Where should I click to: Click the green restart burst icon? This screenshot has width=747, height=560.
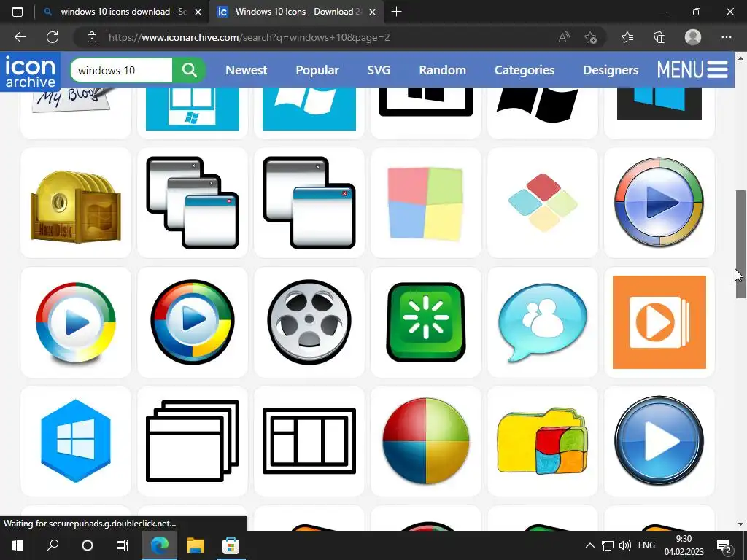(426, 322)
